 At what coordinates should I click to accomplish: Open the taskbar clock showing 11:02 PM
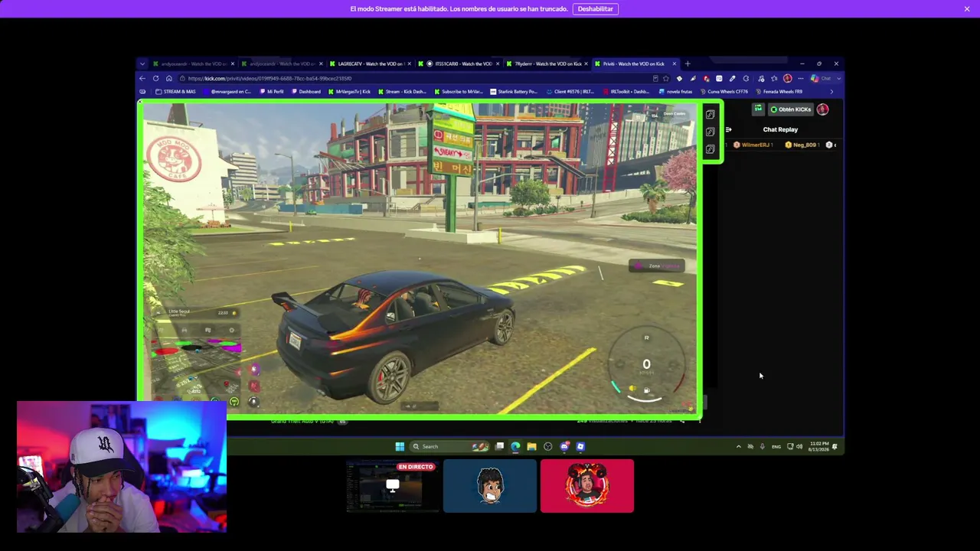pos(819,446)
